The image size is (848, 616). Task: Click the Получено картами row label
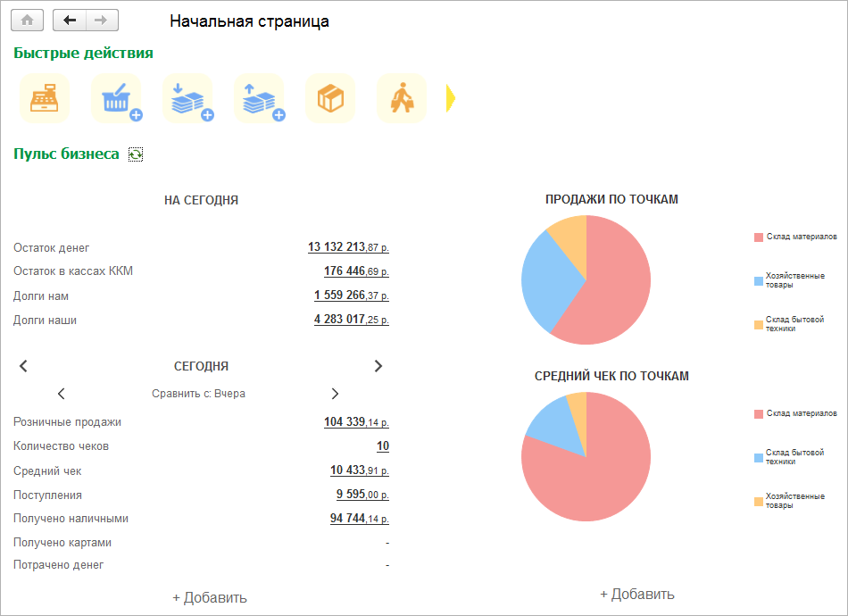pos(62,543)
